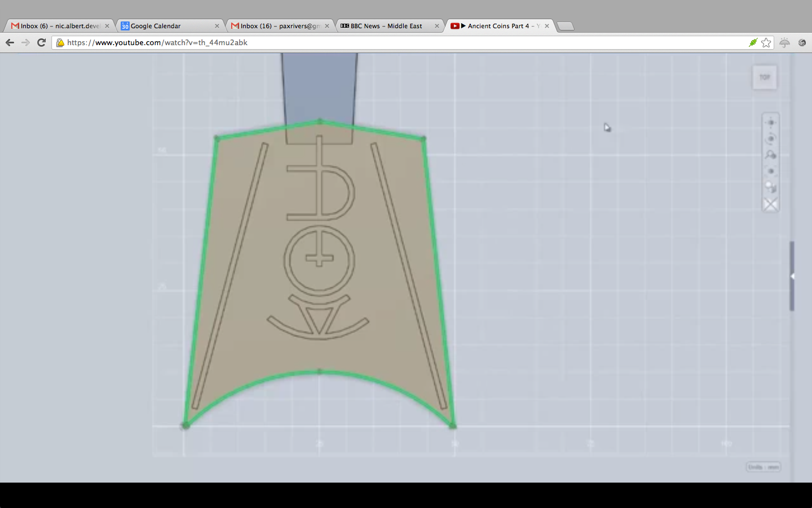Viewport: 812px width, 508px height.
Task: Click the umbrella extension icon
Action: pos(784,42)
